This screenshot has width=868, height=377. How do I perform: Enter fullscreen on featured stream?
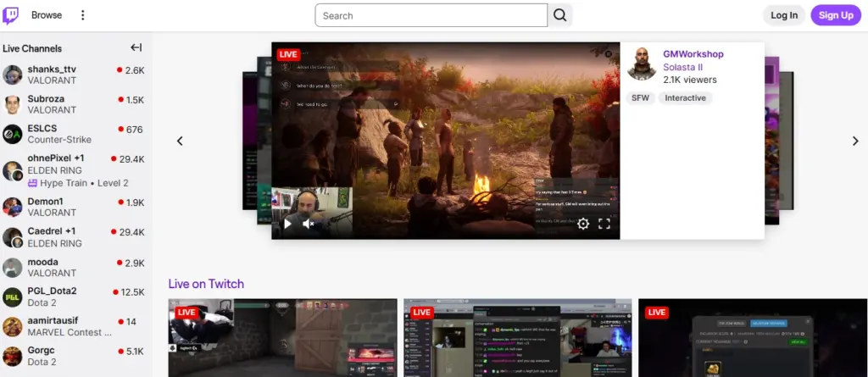pos(604,224)
